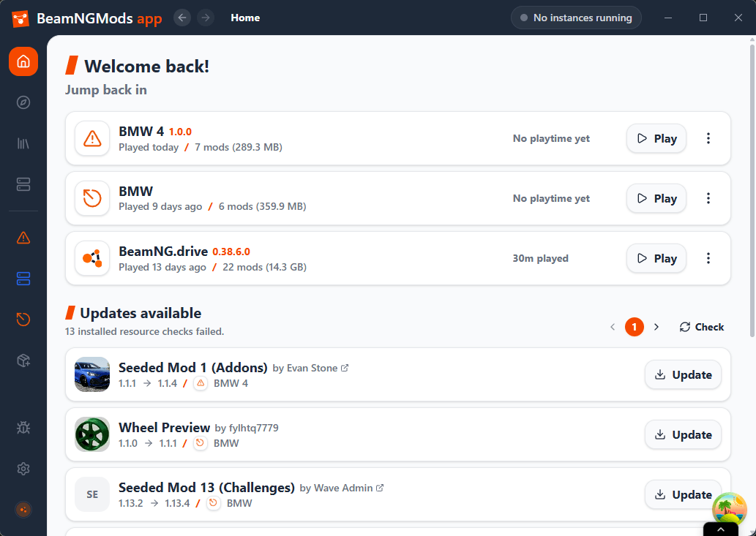Go forward with the header arrow
Image resolution: width=756 pixels, height=536 pixels.
pos(206,18)
